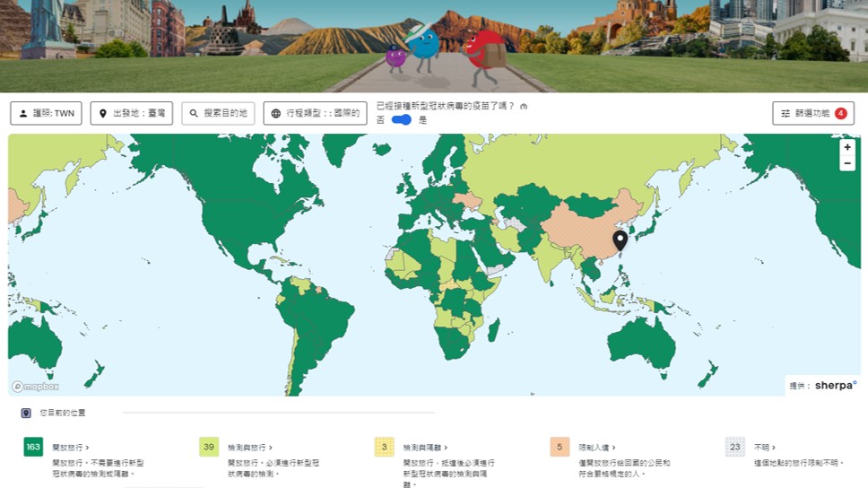Click the light green 39 swatch
868x488 pixels.
click(209, 447)
